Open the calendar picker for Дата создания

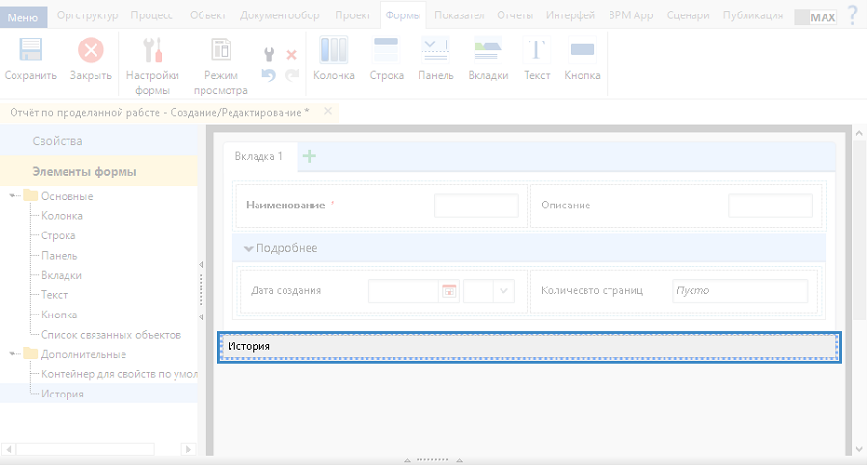pos(448,290)
